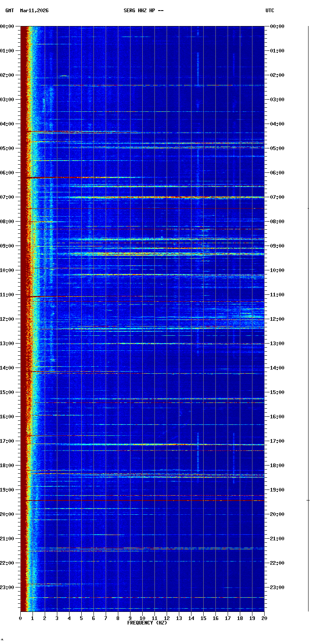Click the Mar11,2026 date text
326x644 pixels.
coord(34,11)
